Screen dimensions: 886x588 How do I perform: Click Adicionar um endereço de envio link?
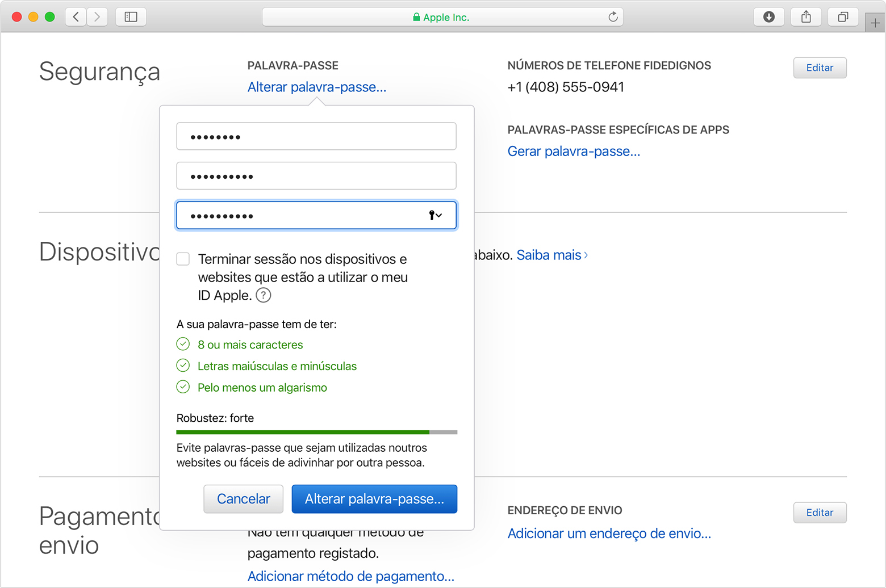point(609,534)
